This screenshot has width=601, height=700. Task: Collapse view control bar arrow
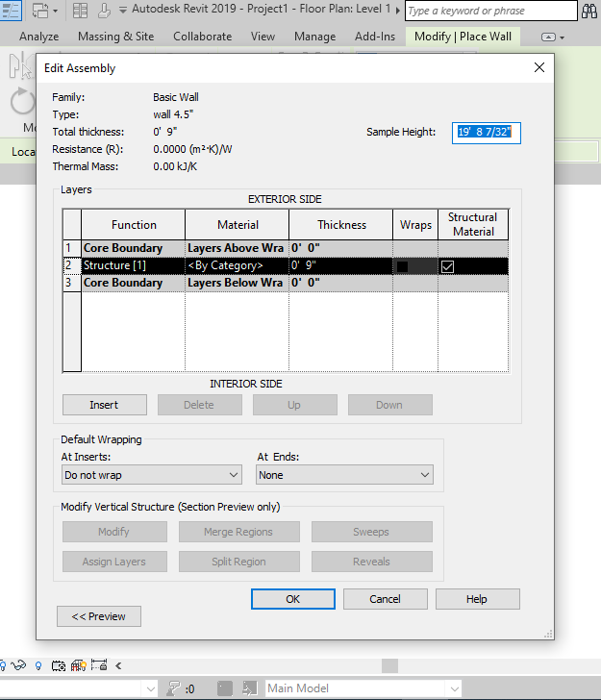(x=118, y=665)
